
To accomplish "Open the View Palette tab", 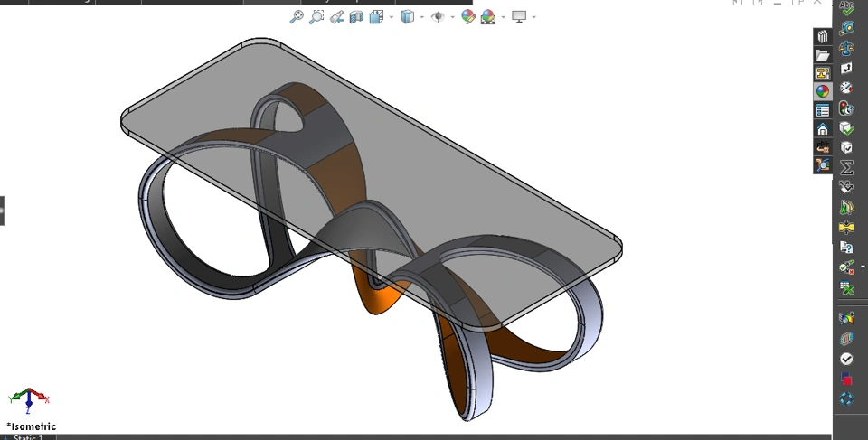I will (823, 73).
